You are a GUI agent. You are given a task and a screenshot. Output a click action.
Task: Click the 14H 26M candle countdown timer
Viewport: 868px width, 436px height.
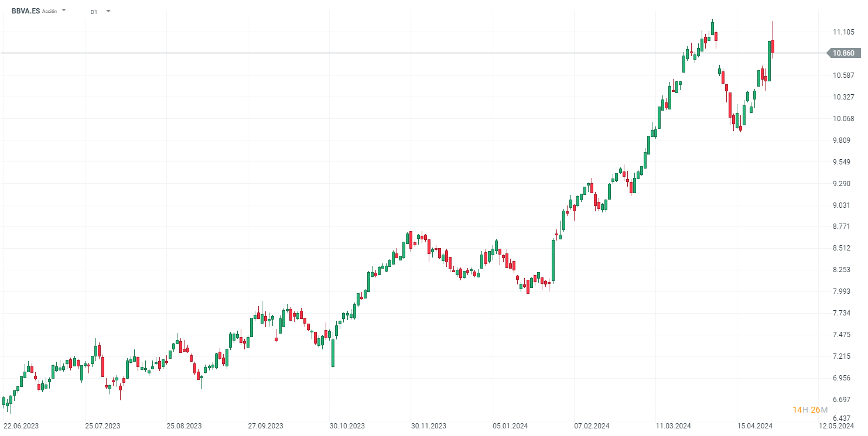[x=810, y=410]
